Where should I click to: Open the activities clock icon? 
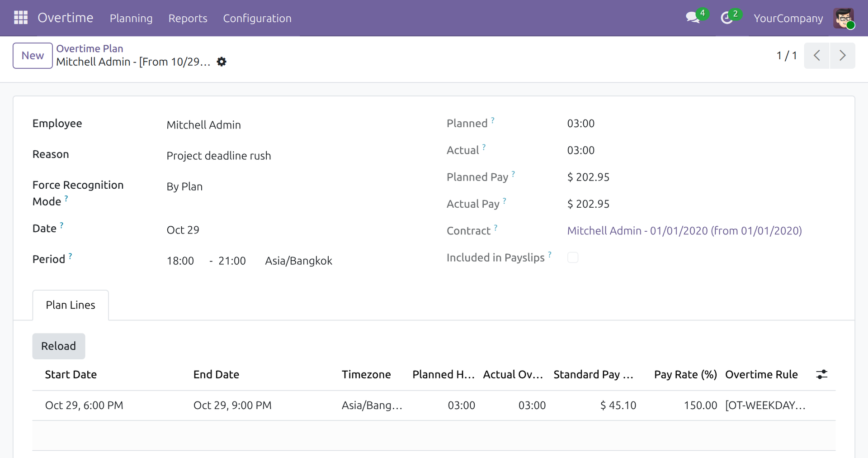pos(726,18)
